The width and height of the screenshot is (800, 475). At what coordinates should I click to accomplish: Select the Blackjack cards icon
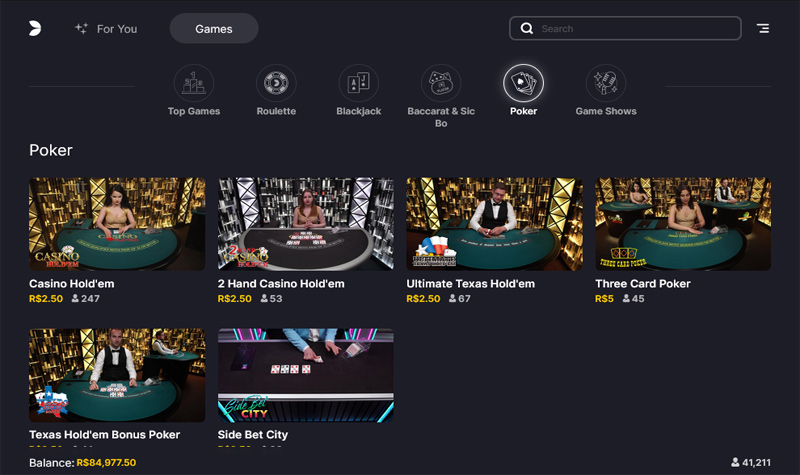[x=359, y=83]
